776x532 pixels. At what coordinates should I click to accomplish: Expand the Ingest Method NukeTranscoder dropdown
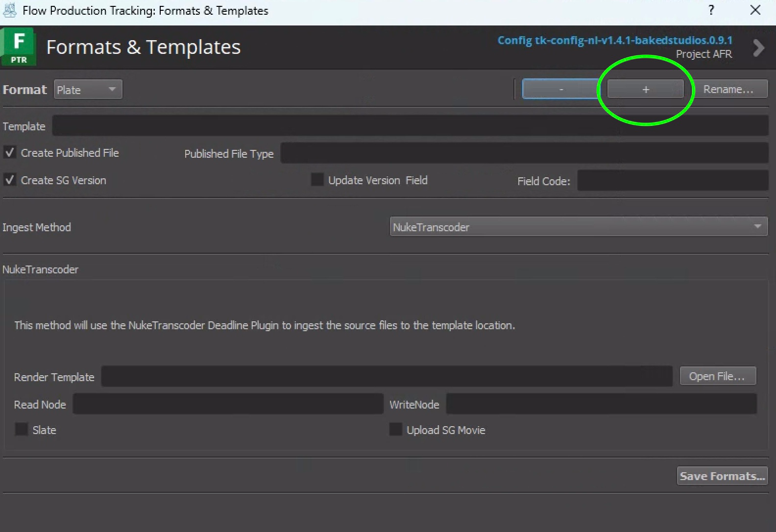(x=578, y=227)
